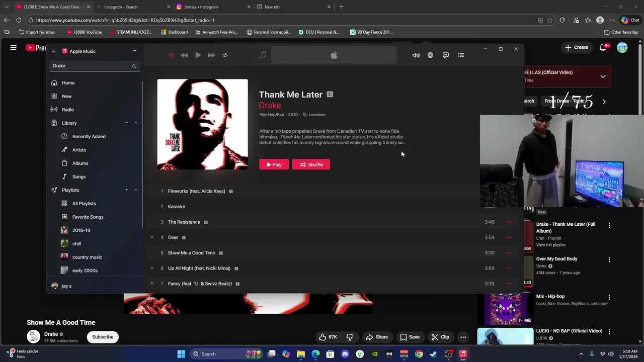Open the Apple Music sidebar ellipsis menu
The image size is (644, 362).
(x=134, y=51)
